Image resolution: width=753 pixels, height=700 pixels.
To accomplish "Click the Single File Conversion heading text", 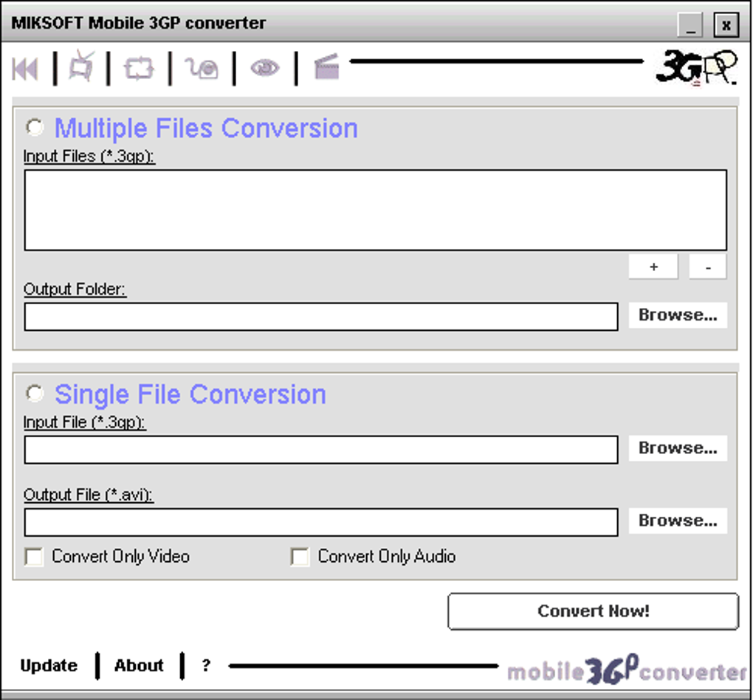I will click(190, 394).
